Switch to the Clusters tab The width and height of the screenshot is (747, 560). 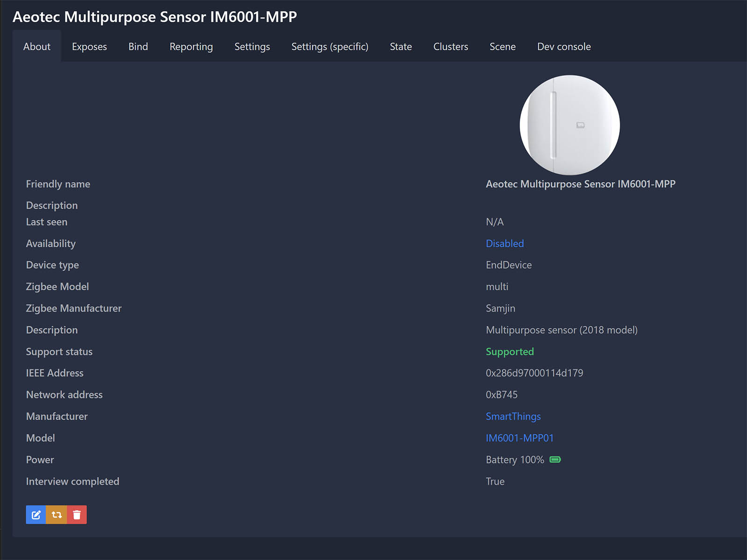point(451,47)
